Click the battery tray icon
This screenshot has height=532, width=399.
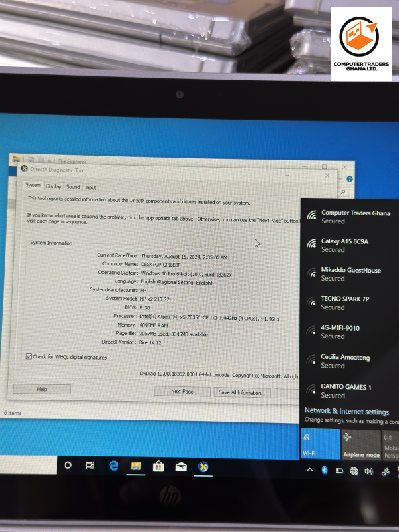(x=339, y=471)
